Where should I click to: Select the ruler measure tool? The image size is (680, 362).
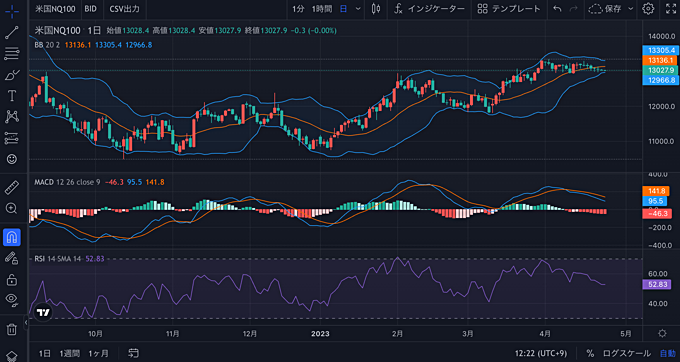pos(12,187)
